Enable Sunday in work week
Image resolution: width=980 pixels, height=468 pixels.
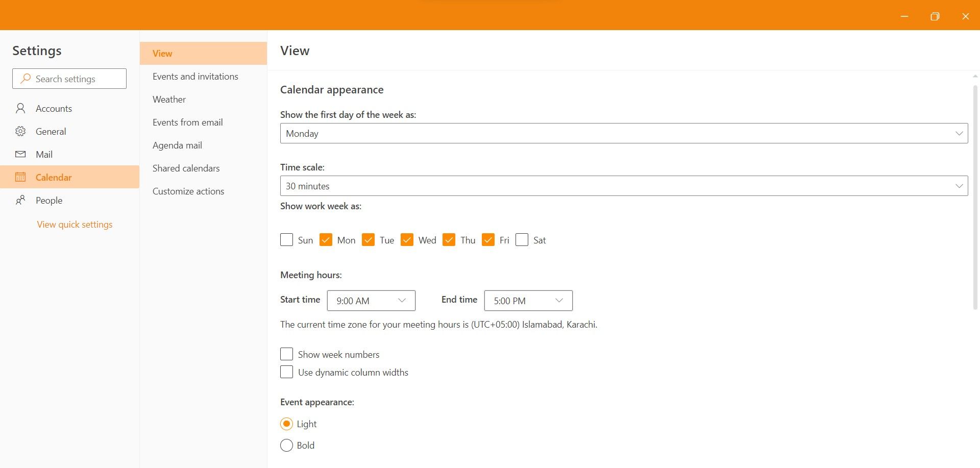(286, 240)
